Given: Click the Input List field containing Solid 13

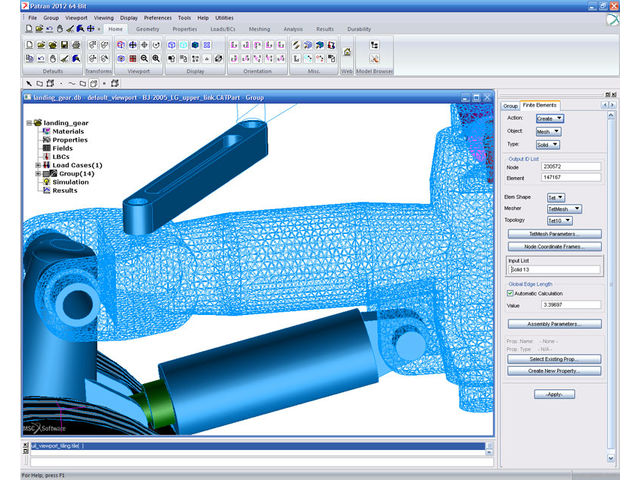Looking at the screenshot, I should click(554, 270).
